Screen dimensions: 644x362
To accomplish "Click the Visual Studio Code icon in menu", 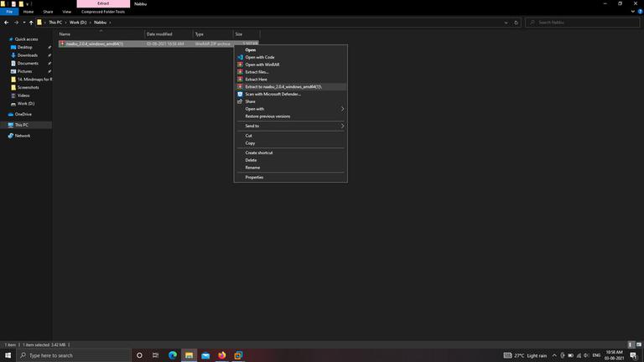I will 240,57.
